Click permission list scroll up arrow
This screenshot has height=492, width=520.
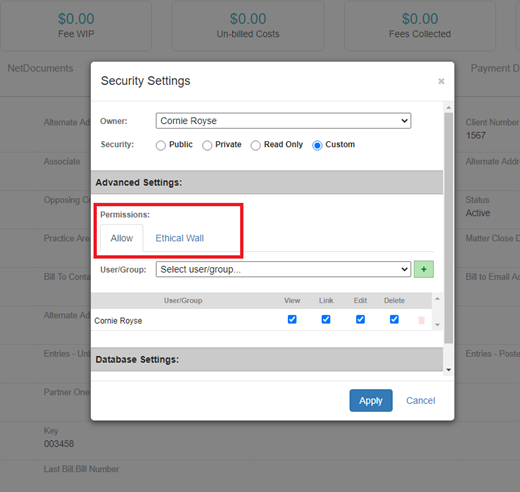437,299
